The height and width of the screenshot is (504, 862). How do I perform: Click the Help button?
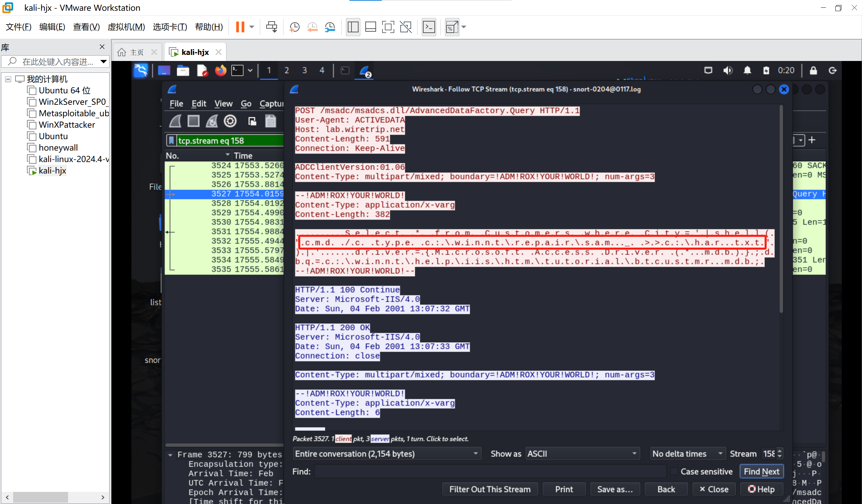click(x=761, y=489)
